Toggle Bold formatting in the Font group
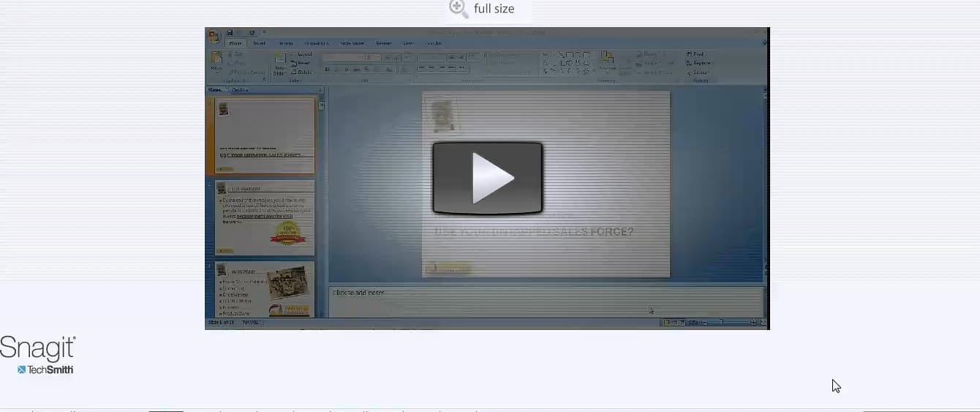Screen dimensions: 980x412 327,70
